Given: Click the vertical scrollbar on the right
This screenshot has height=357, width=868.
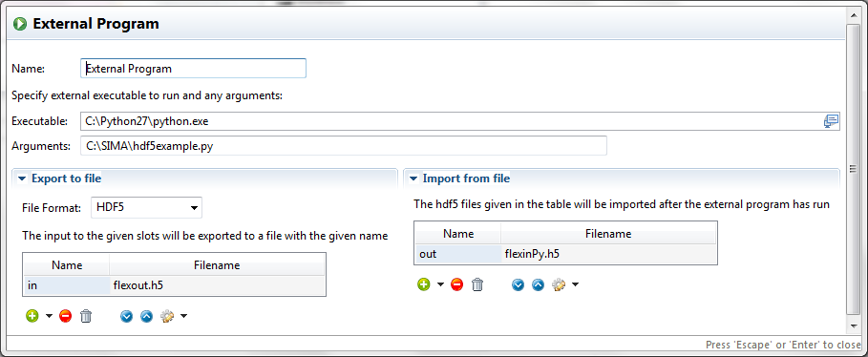Looking at the screenshot, I should [x=853, y=166].
